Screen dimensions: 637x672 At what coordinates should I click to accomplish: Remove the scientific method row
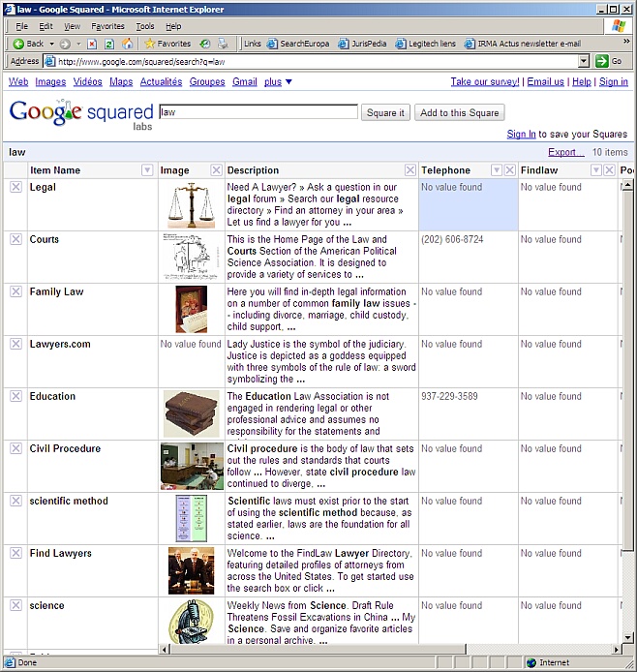[x=15, y=501]
